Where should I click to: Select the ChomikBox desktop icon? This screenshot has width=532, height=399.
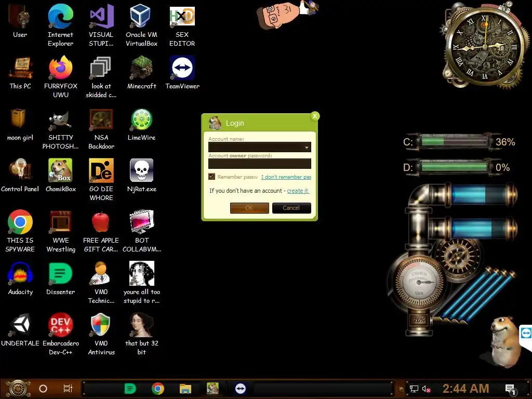click(61, 176)
